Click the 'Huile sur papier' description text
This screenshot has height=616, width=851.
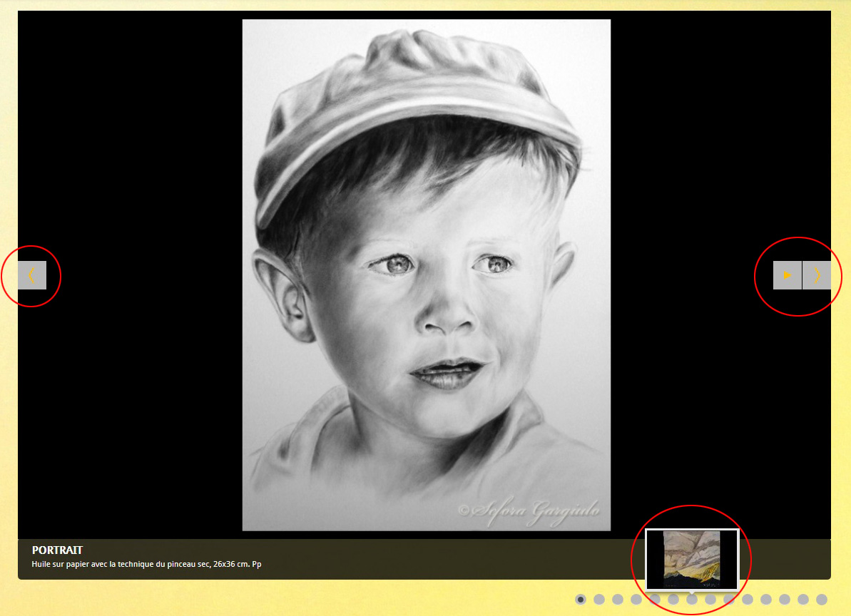pyautogui.click(x=146, y=565)
